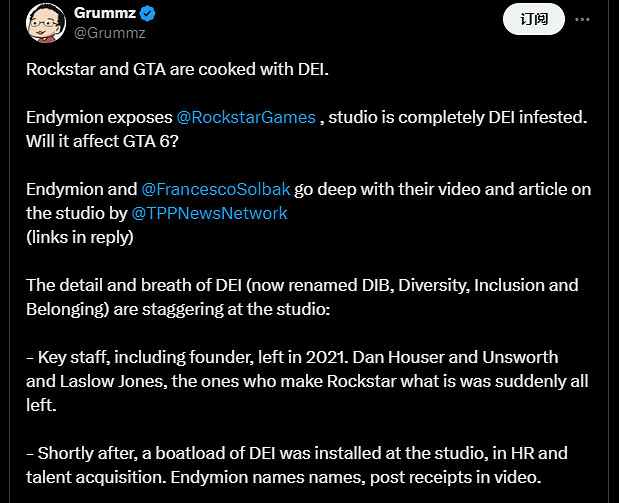
Task: Open the @RockstarGames mention link
Action: 247,117
